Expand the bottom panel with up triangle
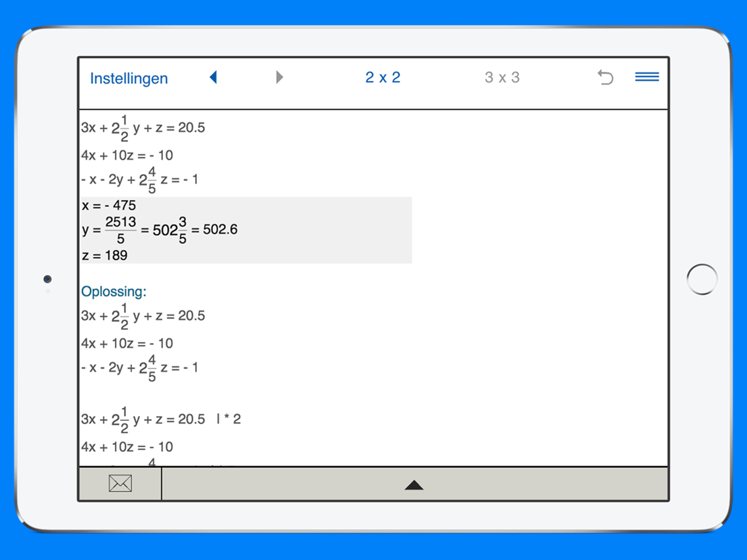The width and height of the screenshot is (747, 560). click(414, 485)
